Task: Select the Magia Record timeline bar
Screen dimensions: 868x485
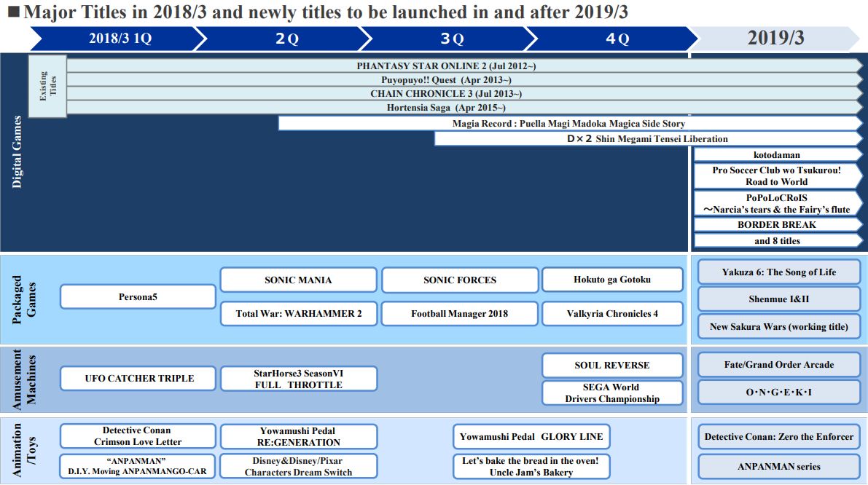Action: (568, 124)
